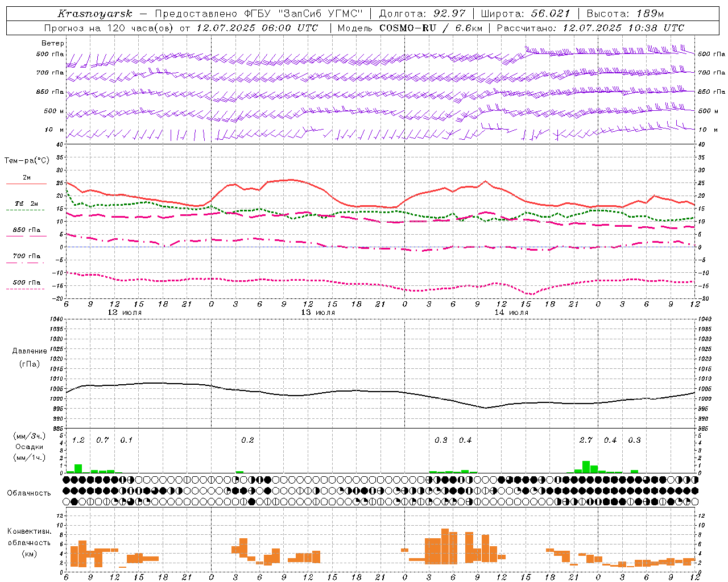Click the 'Высота: 189м' elevation text
Image resolution: width=728 pixels, height=582 pixels.
tap(624, 14)
